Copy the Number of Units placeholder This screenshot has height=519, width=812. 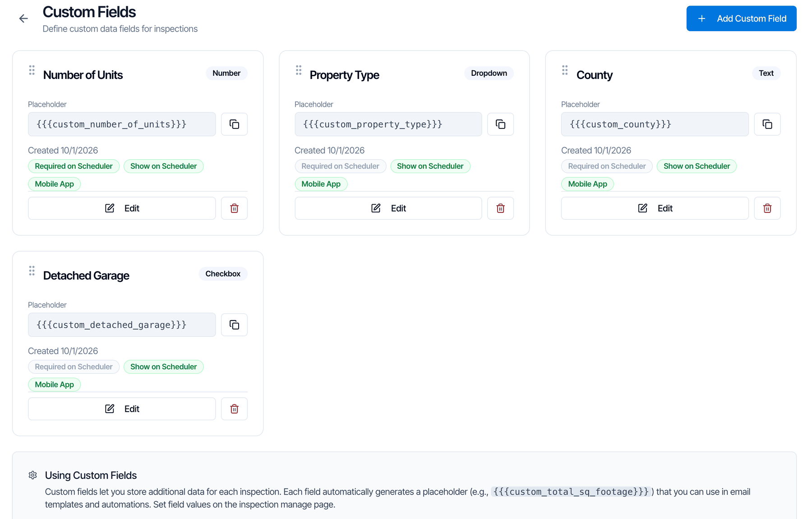[x=234, y=124]
